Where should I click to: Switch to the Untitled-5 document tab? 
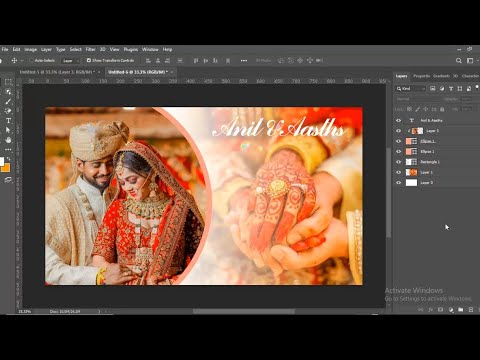coord(57,72)
